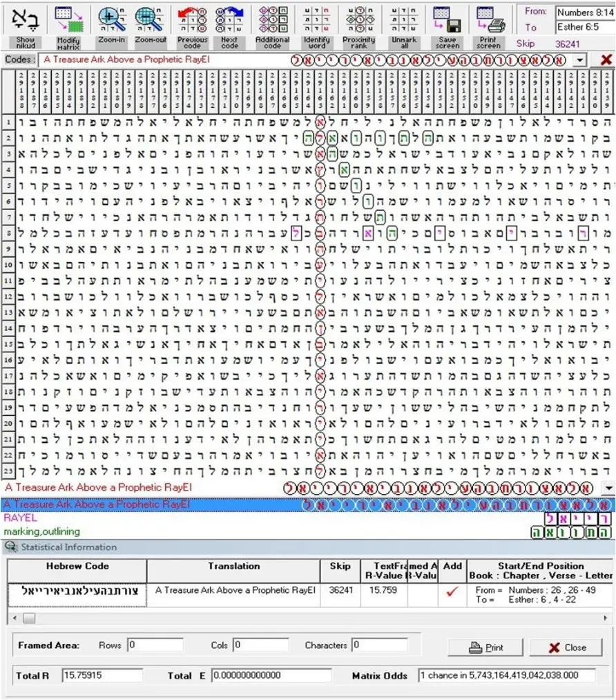616x700 pixels.
Task: Select the highlighted blue Treasure Ark code row
Action: click(x=308, y=504)
